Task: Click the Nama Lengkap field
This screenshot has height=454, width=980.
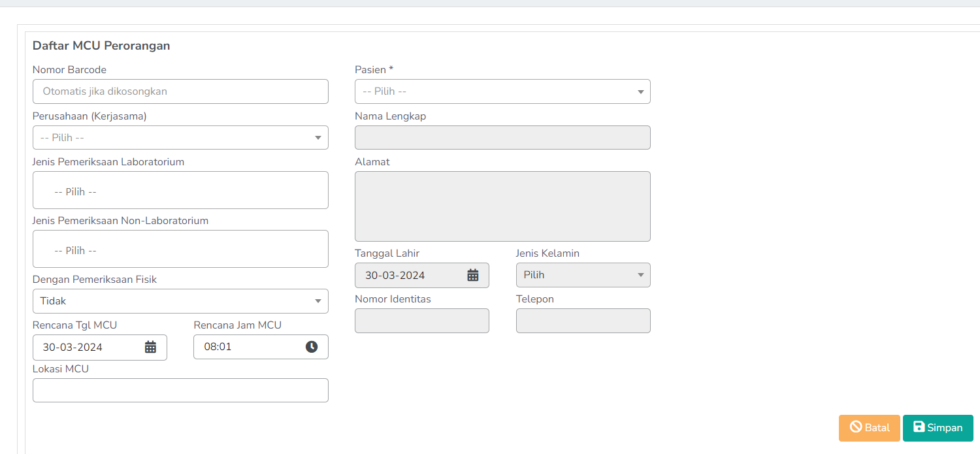Action: (502, 138)
